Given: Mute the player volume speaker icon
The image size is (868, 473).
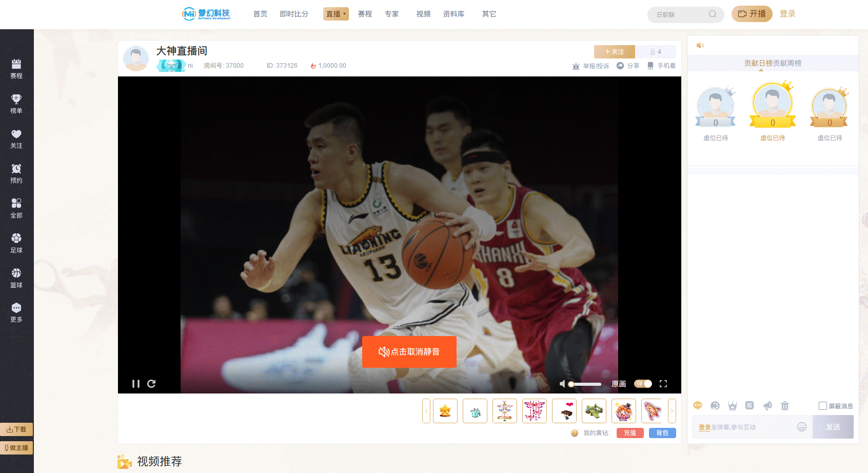Looking at the screenshot, I should [x=562, y=384].
